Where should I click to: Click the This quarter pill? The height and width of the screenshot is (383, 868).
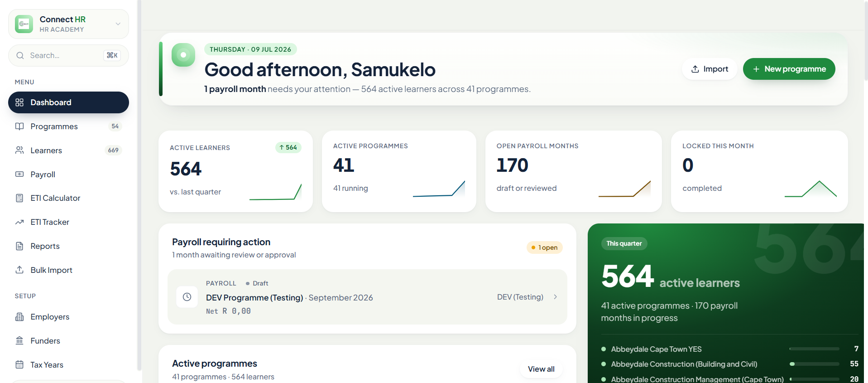point(624,243)
